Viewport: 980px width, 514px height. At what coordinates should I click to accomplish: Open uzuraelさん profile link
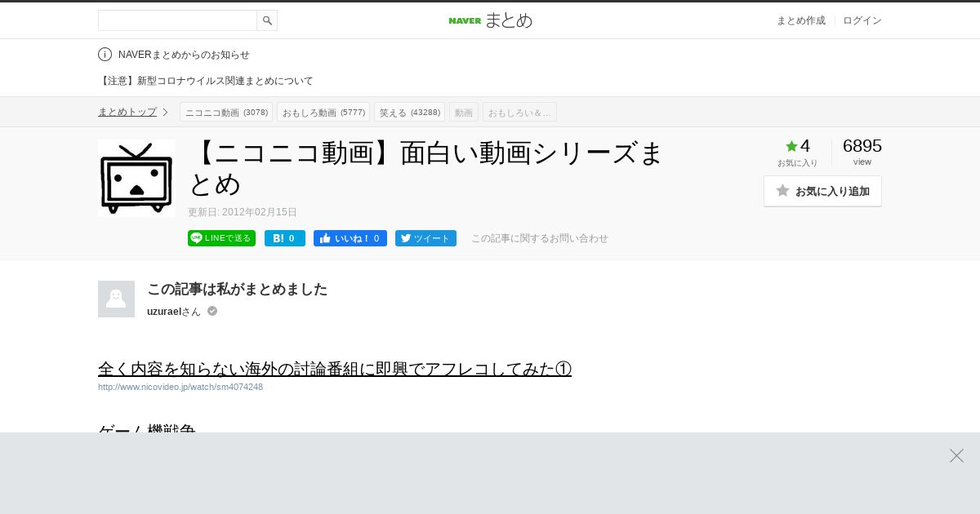(x=174, y=311)
